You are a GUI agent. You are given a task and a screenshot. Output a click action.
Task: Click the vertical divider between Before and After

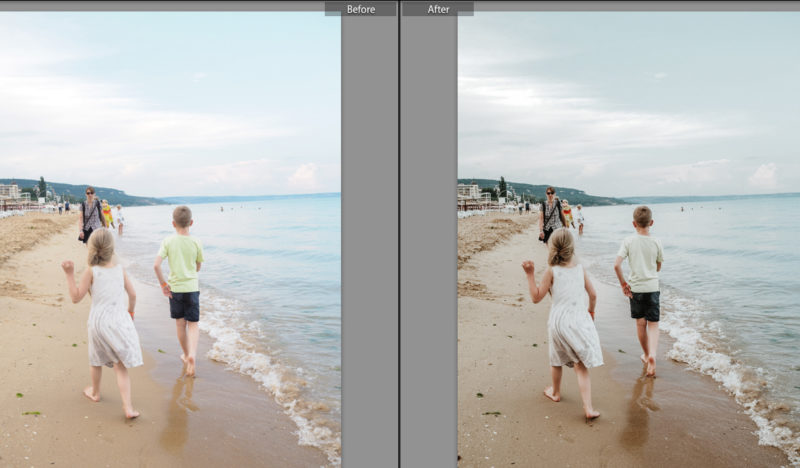[399, 240]
